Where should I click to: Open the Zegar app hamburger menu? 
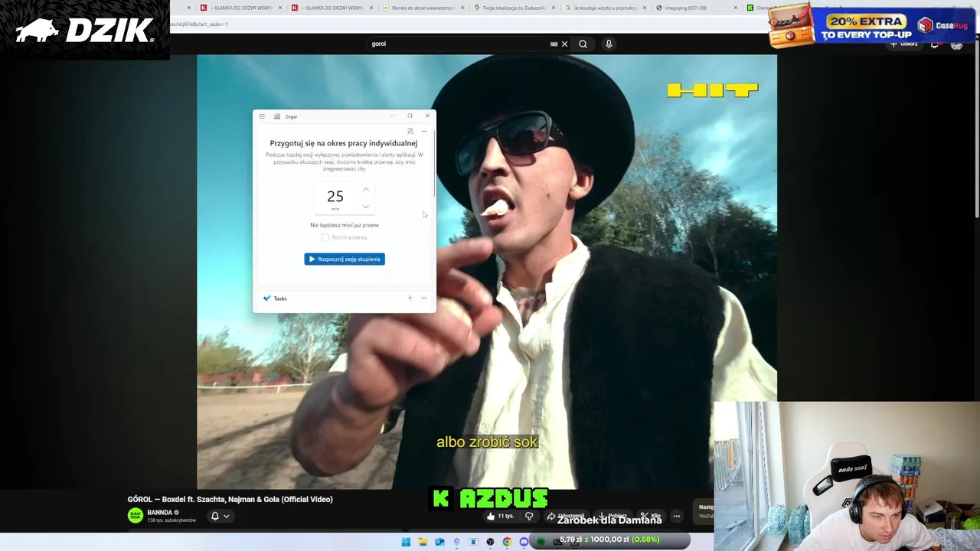pos(262,116)
